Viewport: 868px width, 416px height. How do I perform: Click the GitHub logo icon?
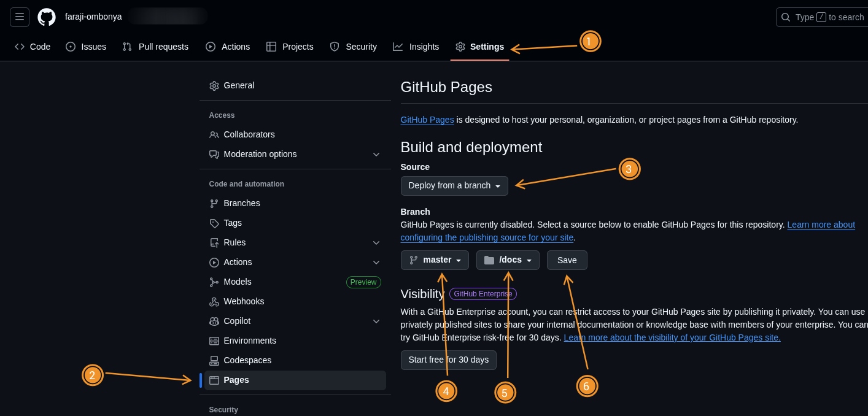click(x=47, y=17)
